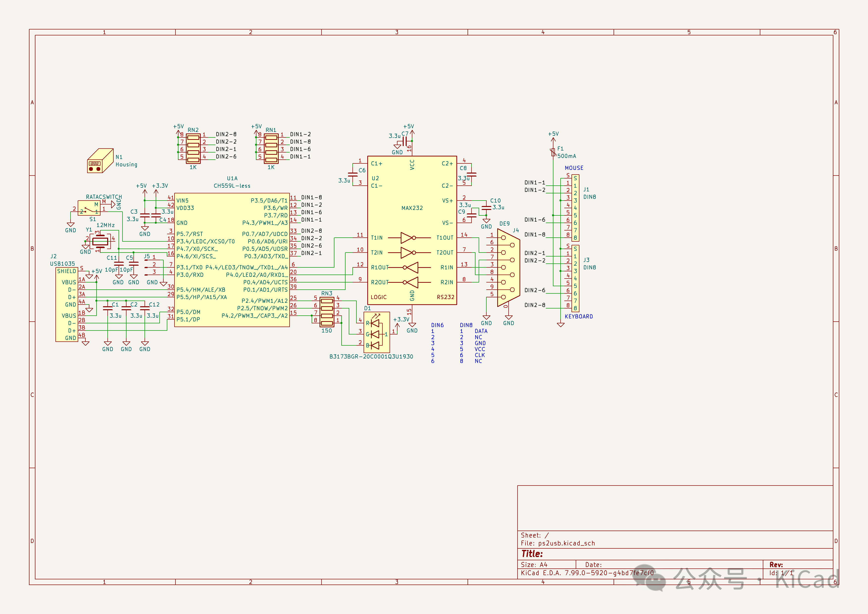The image size is (868, 614).
Task: Click the RN1 1K resistor network
Action: tap(271, 149)
